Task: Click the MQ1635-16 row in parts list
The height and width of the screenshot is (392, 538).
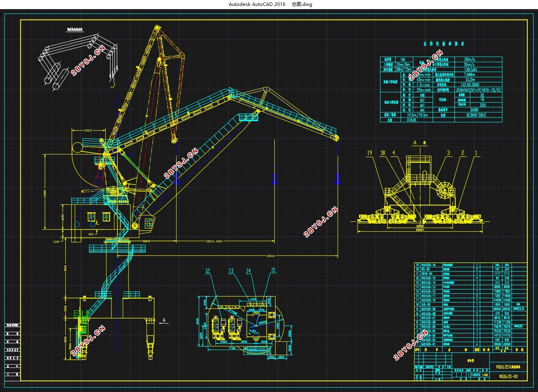Action: pos(471,265)
